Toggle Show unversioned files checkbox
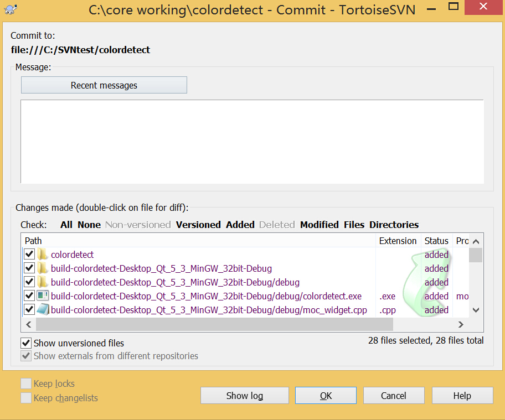Image resolution: width=505 pixels, height=420 pixels. (x=26, y=343)
